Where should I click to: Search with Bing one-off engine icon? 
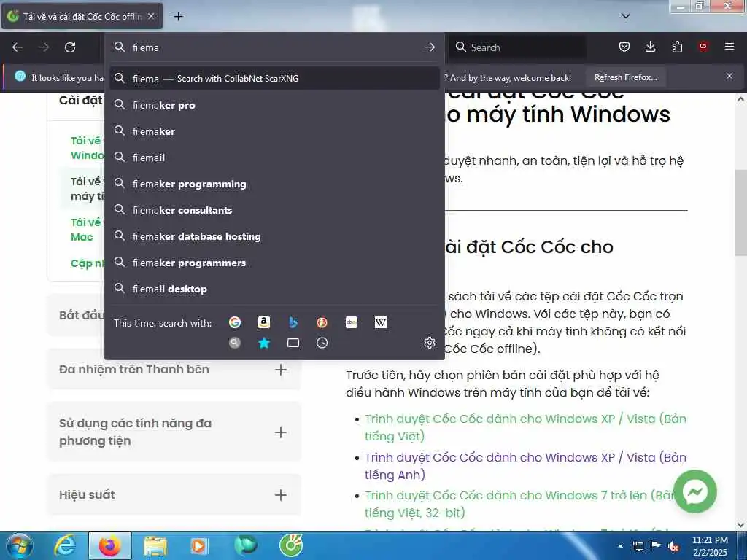click(293, 322)
